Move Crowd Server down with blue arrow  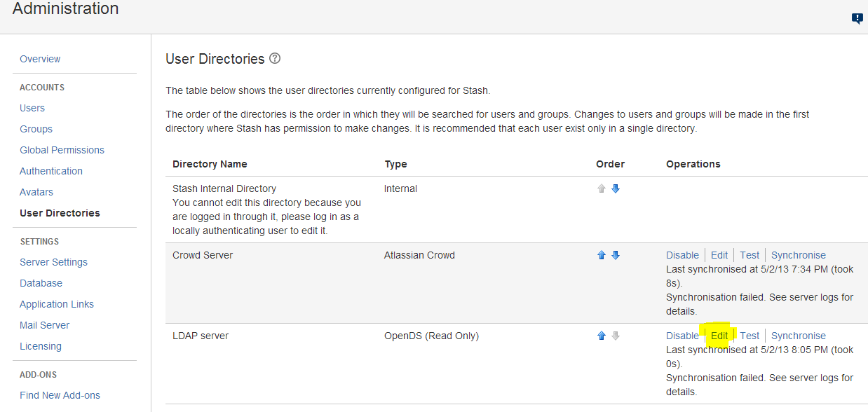point(616,255)
